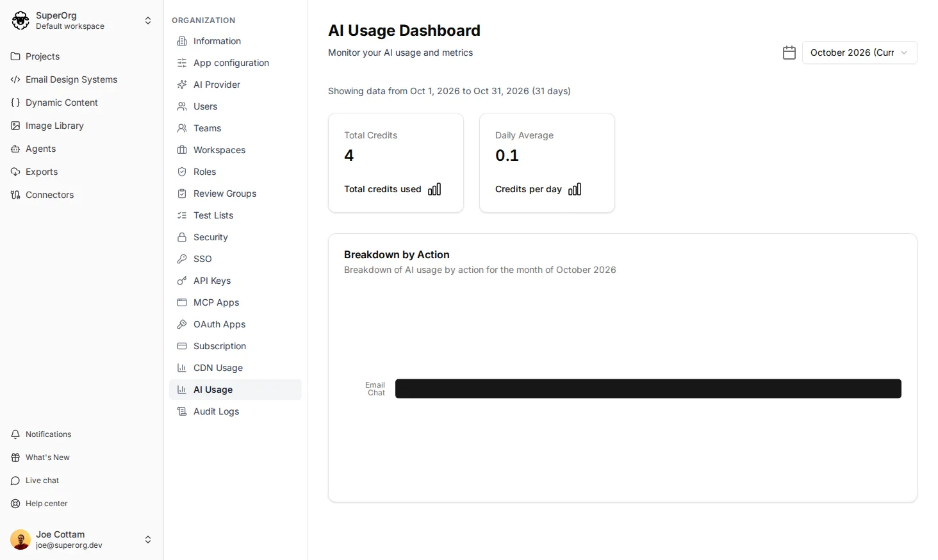Image resolution: width=938 pixels, height=560 pixels.
Task: Click the API Keys key icon
Action: (x=182, y=281)
